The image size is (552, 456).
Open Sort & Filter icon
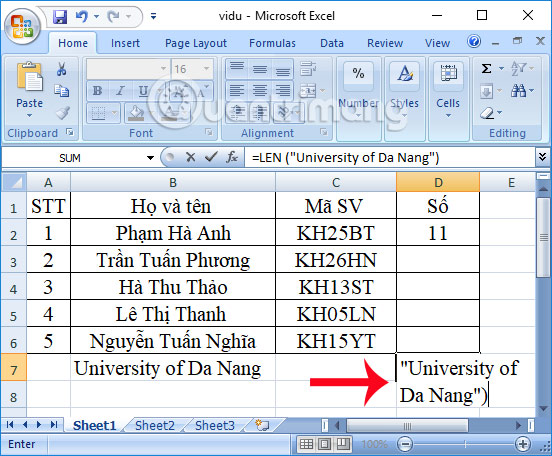pyautogui.click(x=519, y=68)
